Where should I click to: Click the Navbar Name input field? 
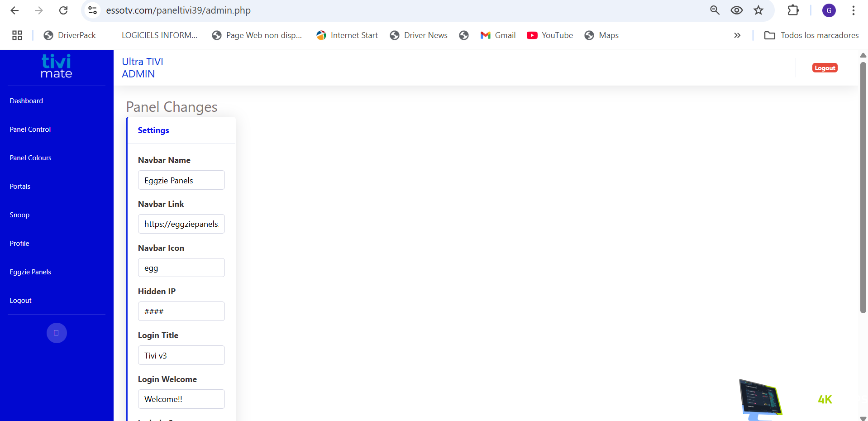[x=181, y=180]
